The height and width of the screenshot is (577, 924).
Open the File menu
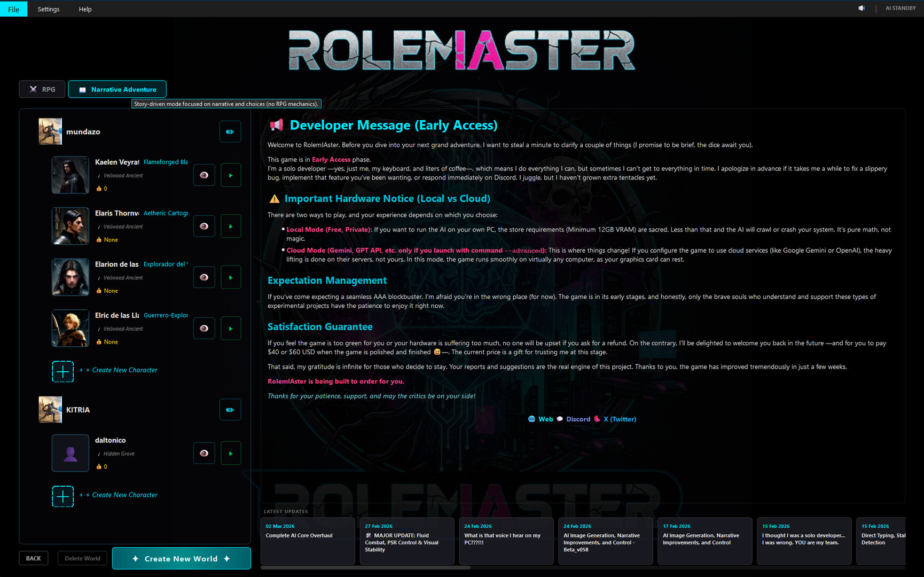[13, 9]
